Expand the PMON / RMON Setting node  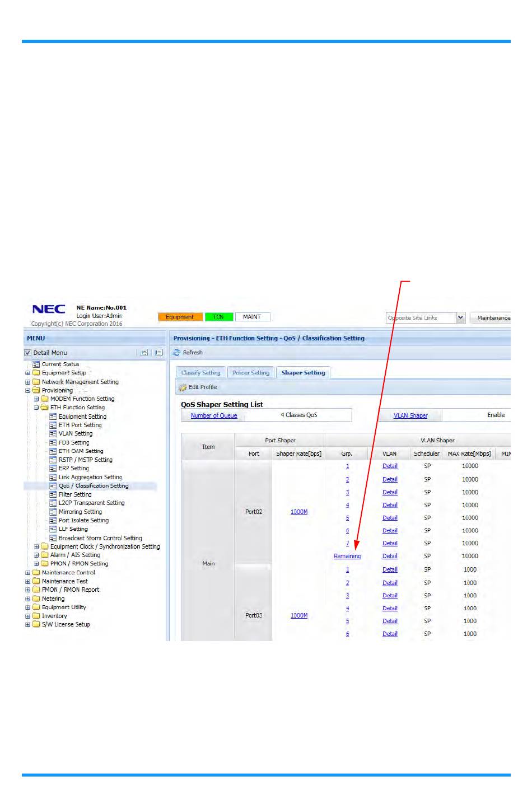[x=36, y=564]
